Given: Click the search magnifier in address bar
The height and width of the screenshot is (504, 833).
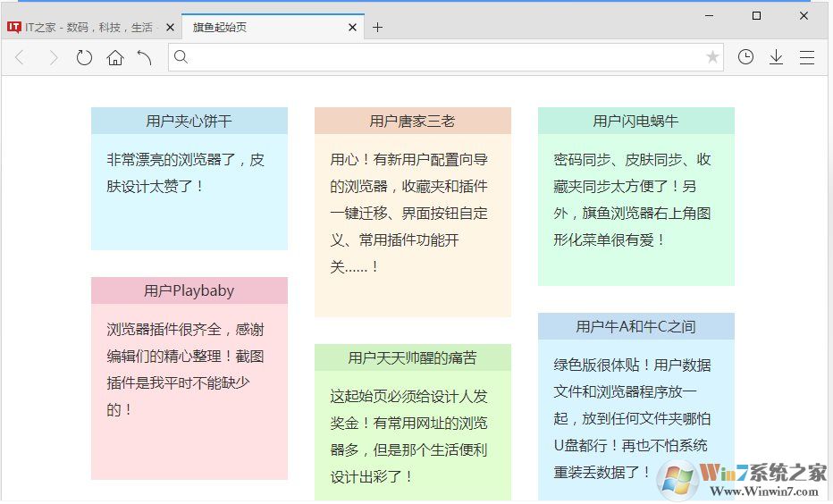Looking at the screenshot, I should point(181,57).
